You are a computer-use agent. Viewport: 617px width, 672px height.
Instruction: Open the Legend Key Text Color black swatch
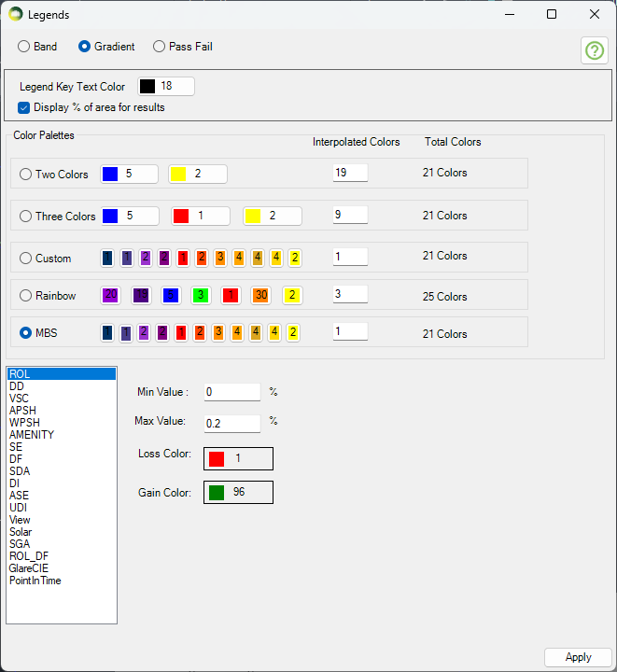click(x=166, y=86)
